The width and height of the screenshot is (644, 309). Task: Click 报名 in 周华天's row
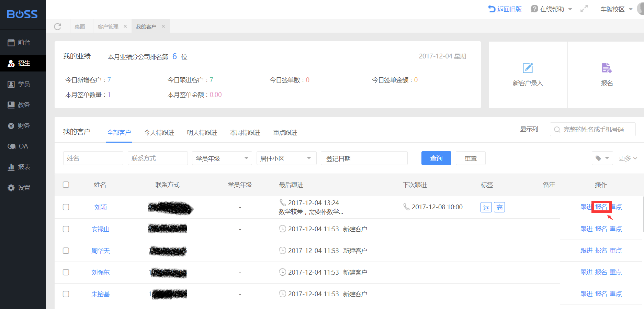point(601,251)
